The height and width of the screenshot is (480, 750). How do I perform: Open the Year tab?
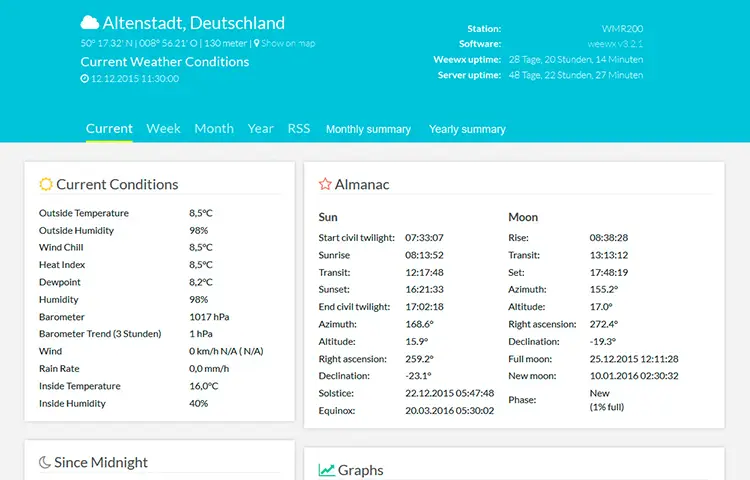(261, 129)
